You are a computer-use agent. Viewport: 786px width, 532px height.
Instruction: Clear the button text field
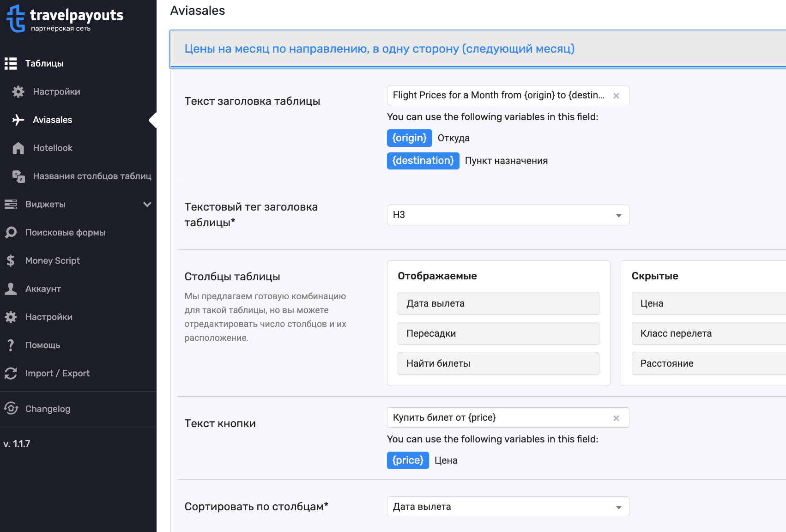click(616, 418)
